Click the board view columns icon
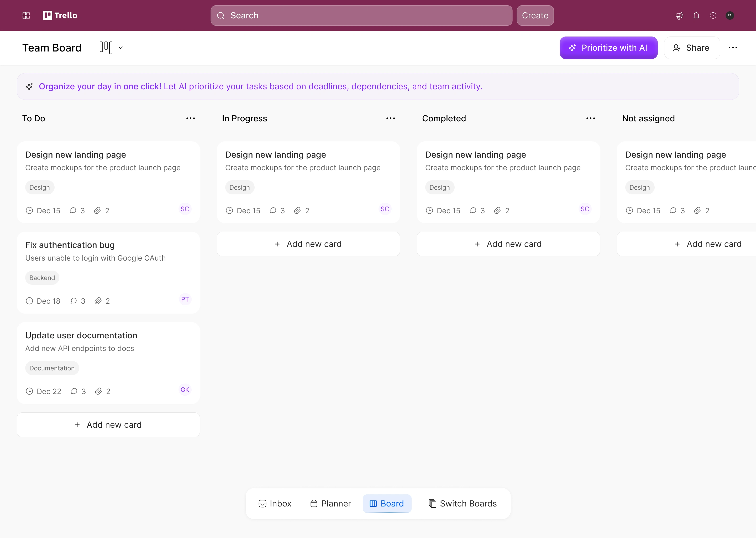This screenshot has height=538, width=756. [106, 47]
